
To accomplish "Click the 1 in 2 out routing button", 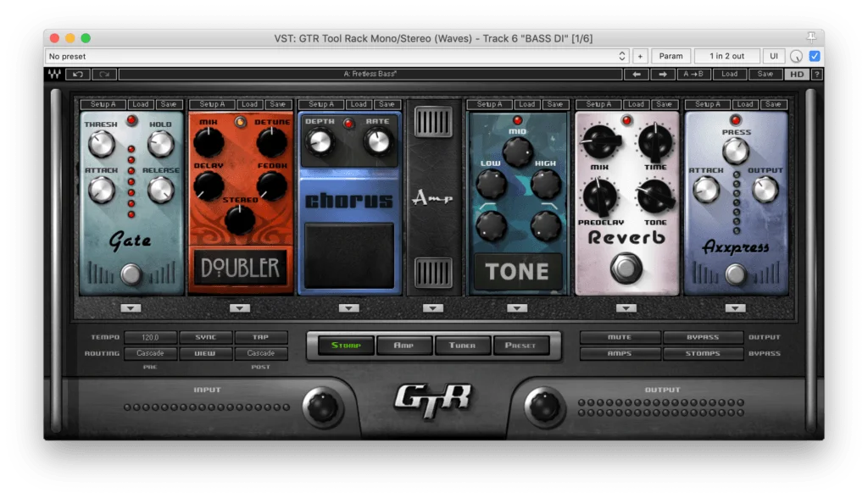I will pyautogui.click(x=726, y=56).
